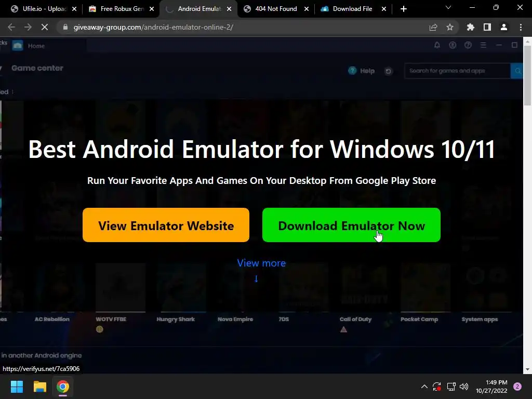
Task: Switch to the Ufile.io Upload tab
Action: click(40, 9)
